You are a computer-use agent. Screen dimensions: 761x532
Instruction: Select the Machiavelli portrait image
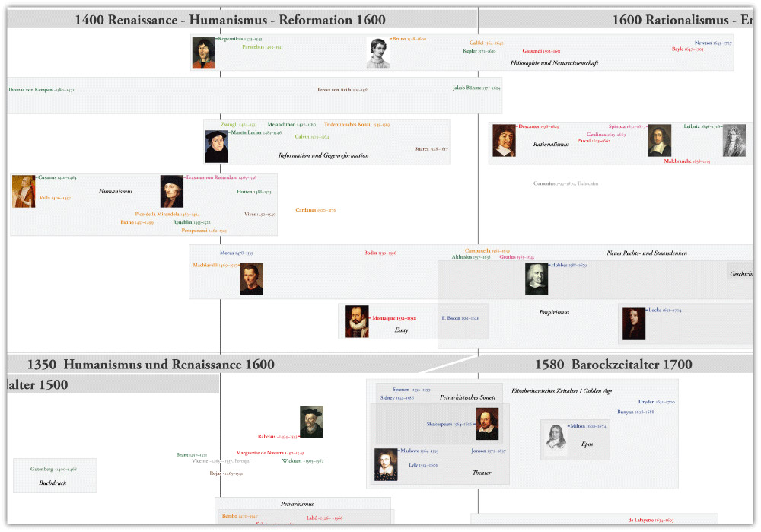[x=251, y=279]
